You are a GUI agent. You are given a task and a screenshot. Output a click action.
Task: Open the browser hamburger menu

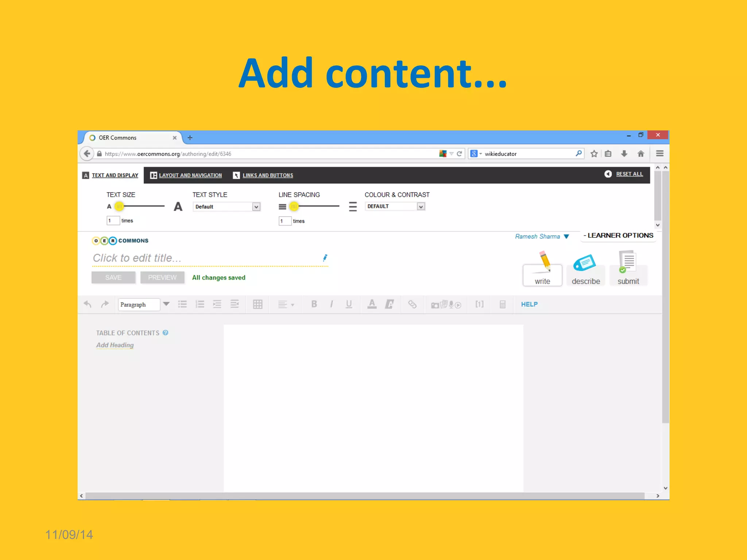pyautogui.click(x=660, y=153)
